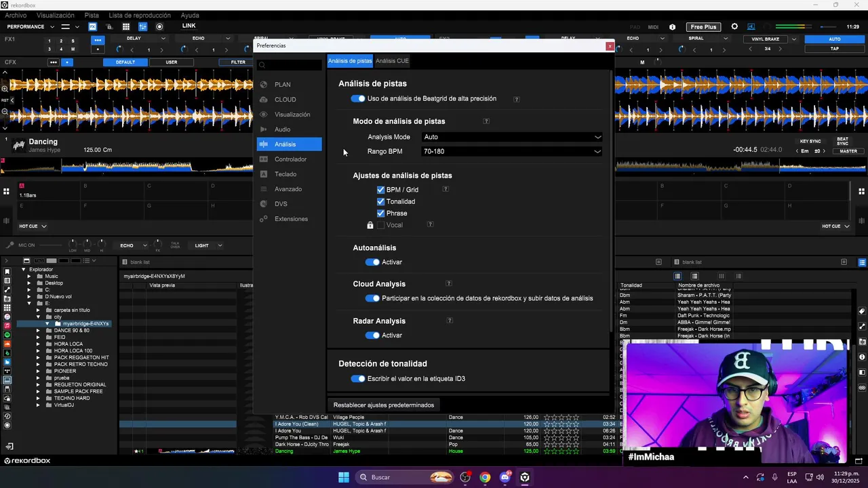Viewport: 868px width, 488px height.
Task: Click the microphone MIC ON icon
Action: [10, 245]
